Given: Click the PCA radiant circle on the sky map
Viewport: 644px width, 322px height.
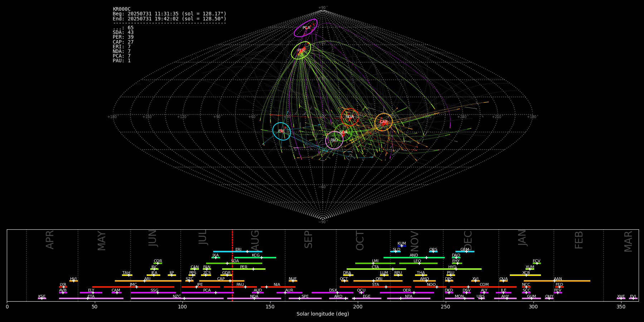Looking at the screenshot, I should click(306, 28).
